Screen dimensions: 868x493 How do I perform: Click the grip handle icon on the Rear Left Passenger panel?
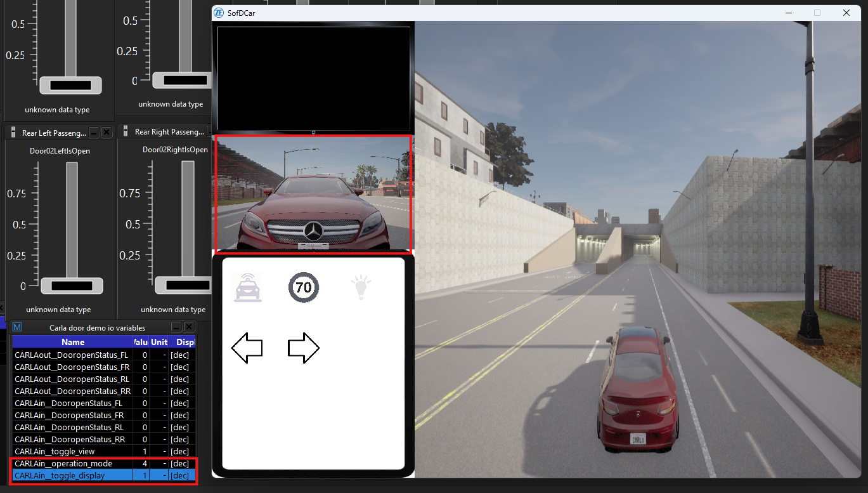(12, 131)
